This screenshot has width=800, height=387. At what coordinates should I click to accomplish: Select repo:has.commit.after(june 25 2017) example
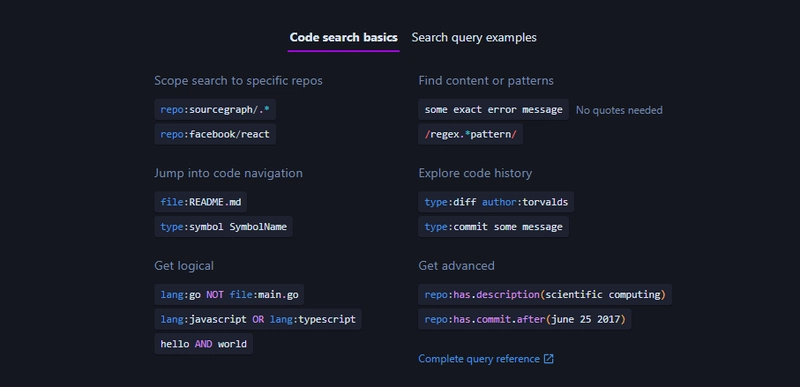(524, 319)
